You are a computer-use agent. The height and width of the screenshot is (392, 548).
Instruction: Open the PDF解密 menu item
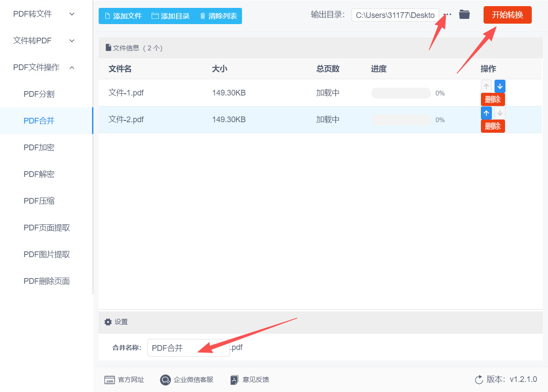[x=46, y=174]
